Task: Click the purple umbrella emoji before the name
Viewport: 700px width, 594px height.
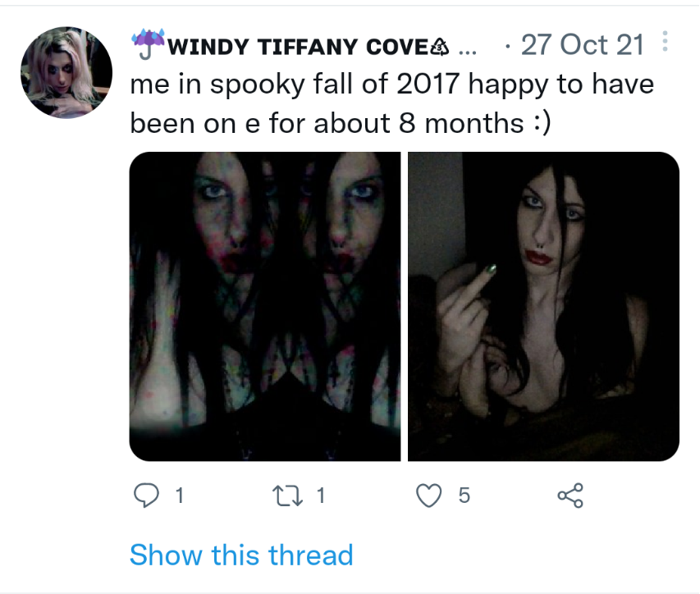Action: pos(149,43)
